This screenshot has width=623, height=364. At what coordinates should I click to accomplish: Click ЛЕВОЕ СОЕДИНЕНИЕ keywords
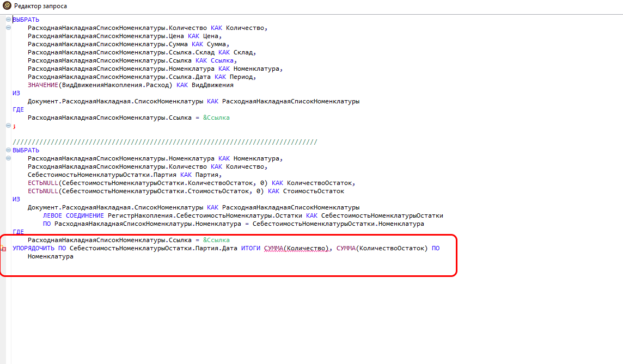click(74, 215)
